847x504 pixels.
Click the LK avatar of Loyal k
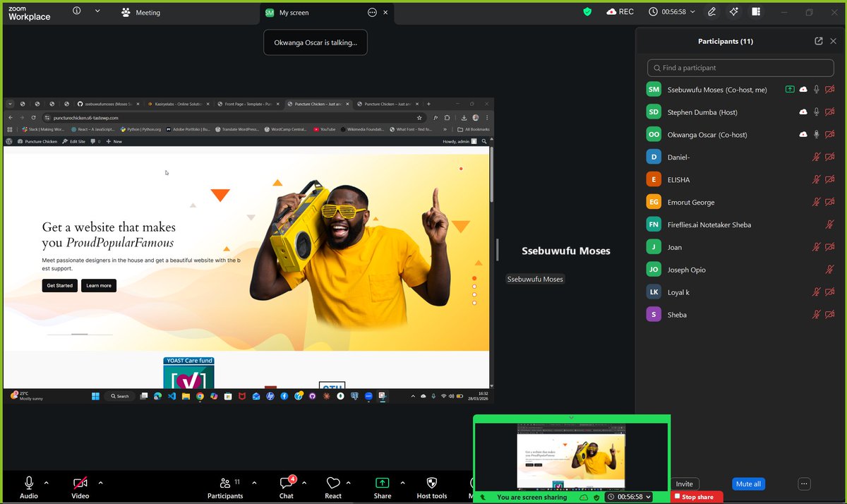tap(654, 292)
